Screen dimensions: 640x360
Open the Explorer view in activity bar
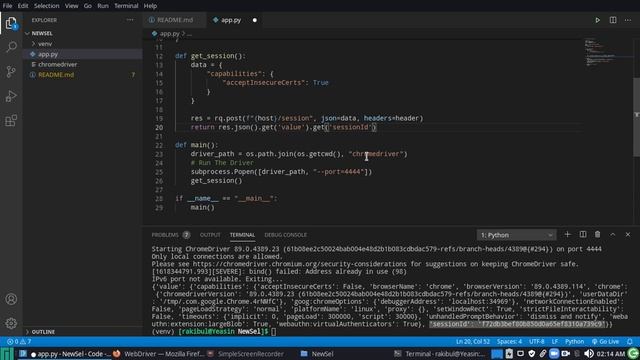coord(11,23)
